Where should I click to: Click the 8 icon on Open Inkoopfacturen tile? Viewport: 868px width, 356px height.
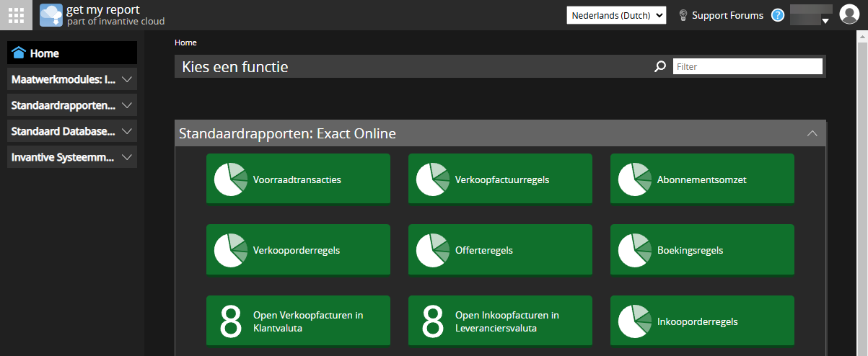pos(432,321)
